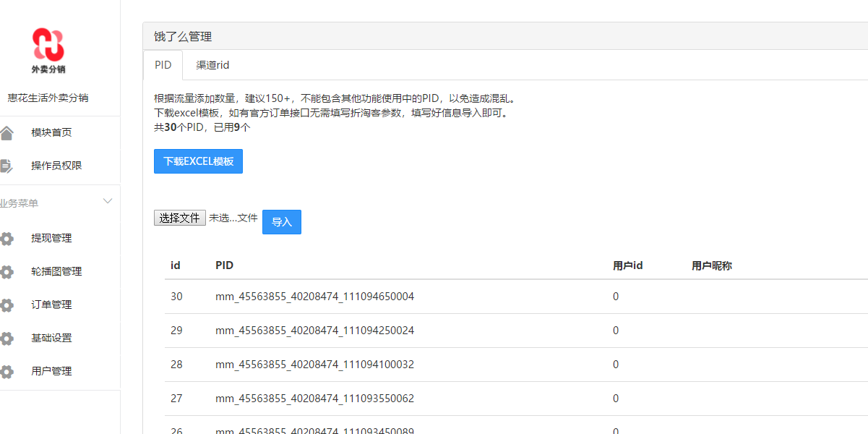This screenshot has height=434, width=868.
Task: Select 用户管理 in sidebar
Action: click(51, 371)
